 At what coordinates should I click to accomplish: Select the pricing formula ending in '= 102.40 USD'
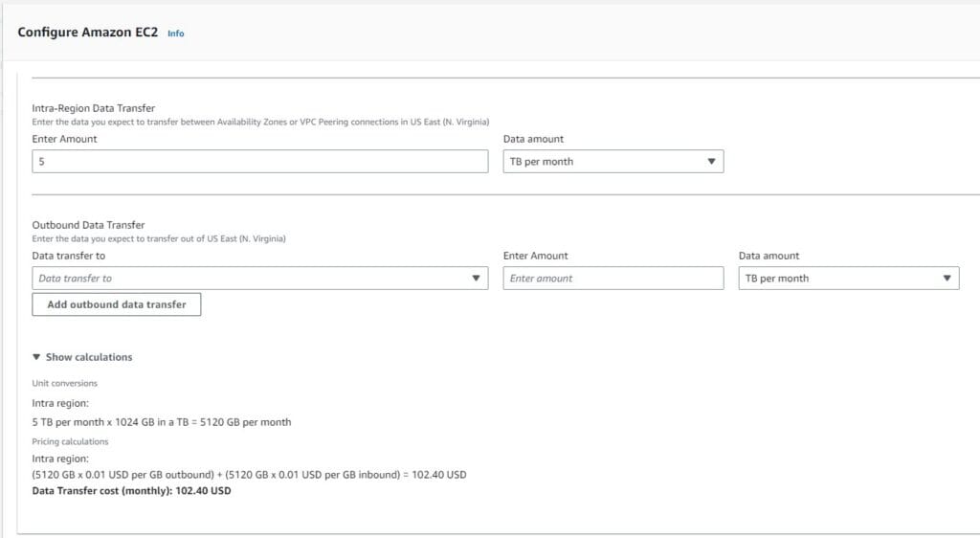click(x=249, y=475)
